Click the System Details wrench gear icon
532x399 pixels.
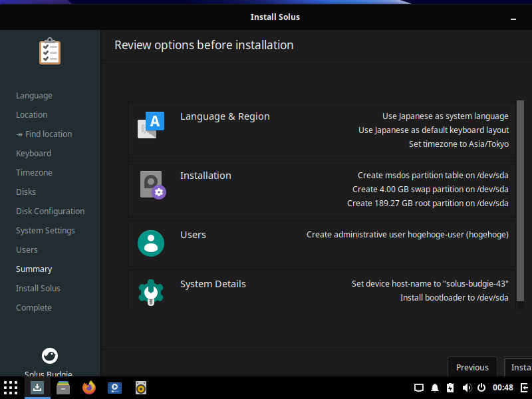coord(151,292)
